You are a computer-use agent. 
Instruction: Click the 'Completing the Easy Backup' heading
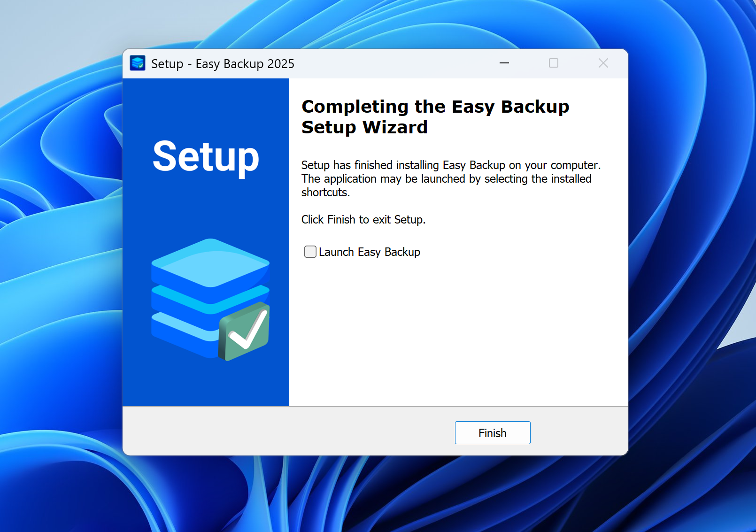click(x=435, y=107)
